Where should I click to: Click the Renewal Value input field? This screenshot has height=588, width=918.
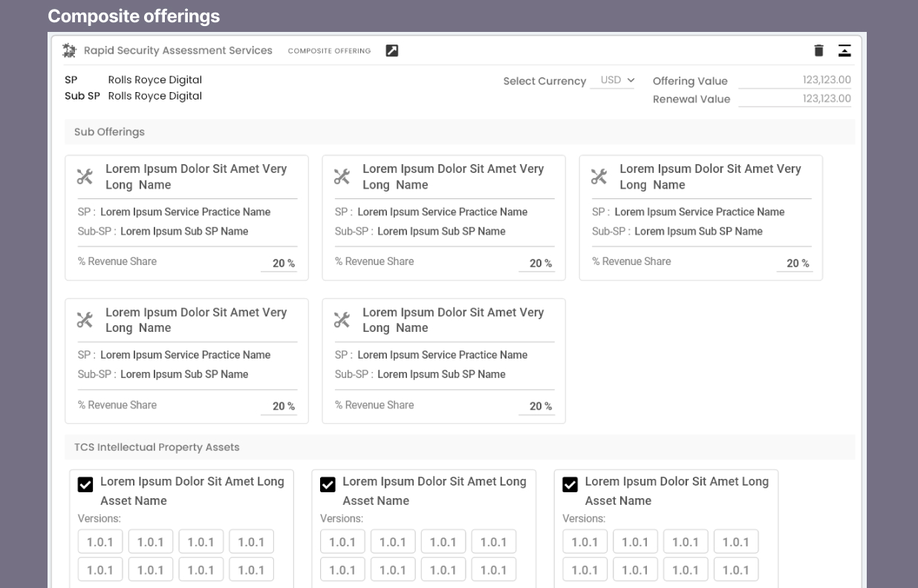795,99
